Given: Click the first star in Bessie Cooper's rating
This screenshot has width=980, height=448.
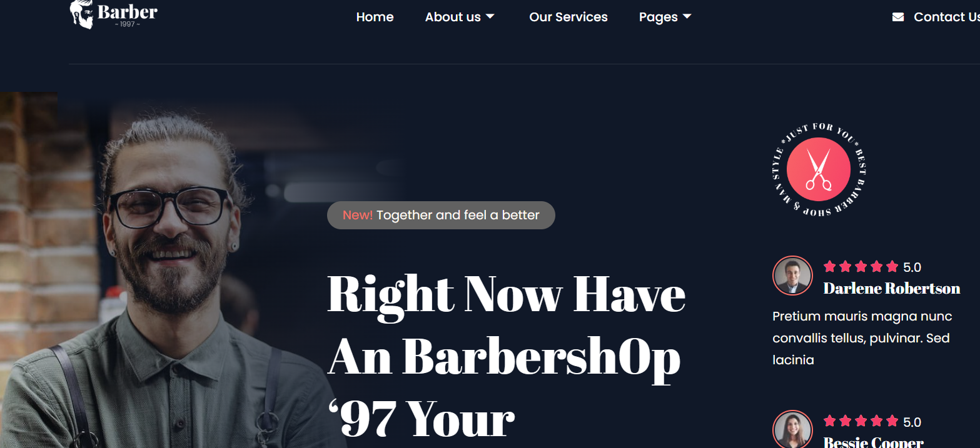Looking at the screenshot, I should [x=829, y=421].
